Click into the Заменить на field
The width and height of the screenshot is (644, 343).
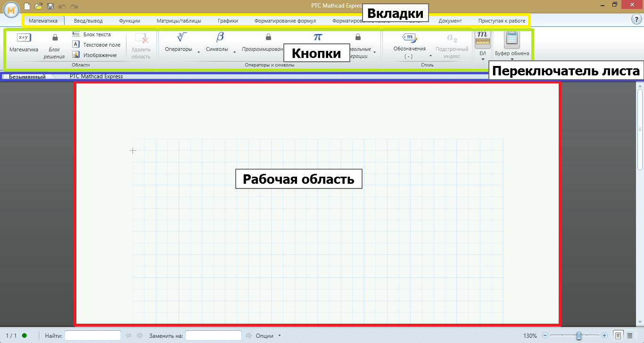click(214, 335)
